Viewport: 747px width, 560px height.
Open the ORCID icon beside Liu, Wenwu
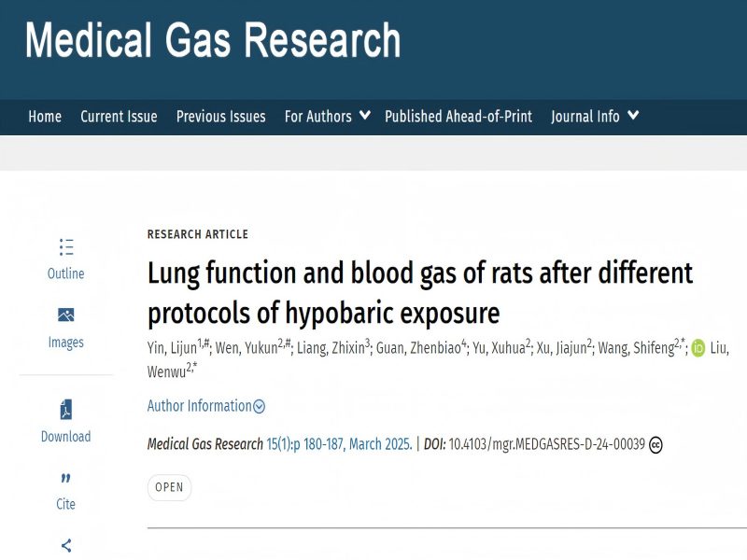pyautogui.click(x=698, y=349)
